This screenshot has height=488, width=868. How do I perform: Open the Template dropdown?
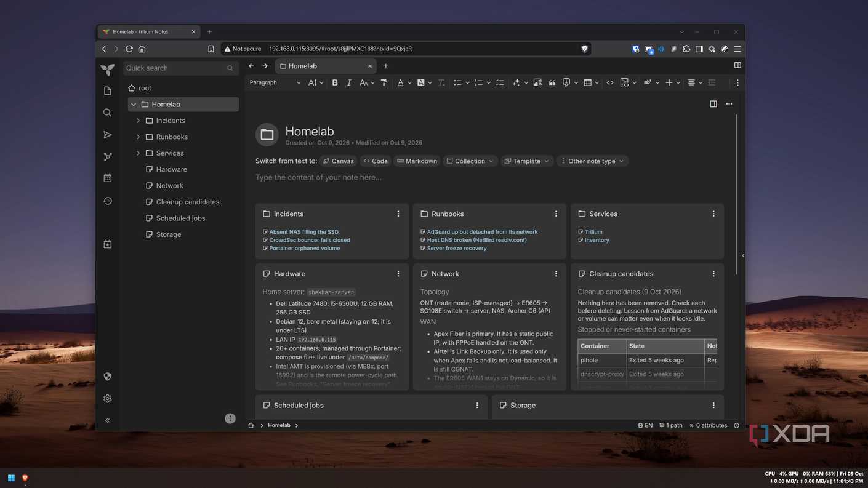coord(527,161)
